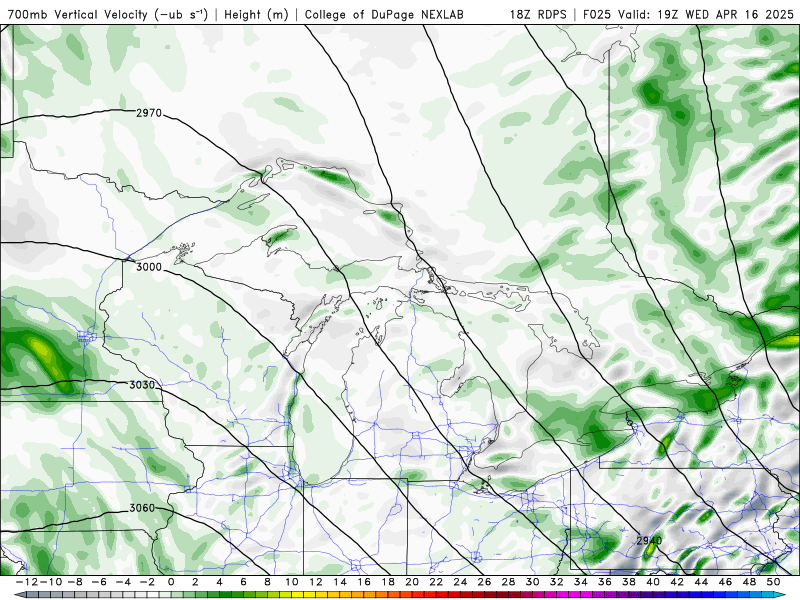This screenshot has height=600, width=800.
Task: Click the 3030 height contour label
Action: point(142,385)
